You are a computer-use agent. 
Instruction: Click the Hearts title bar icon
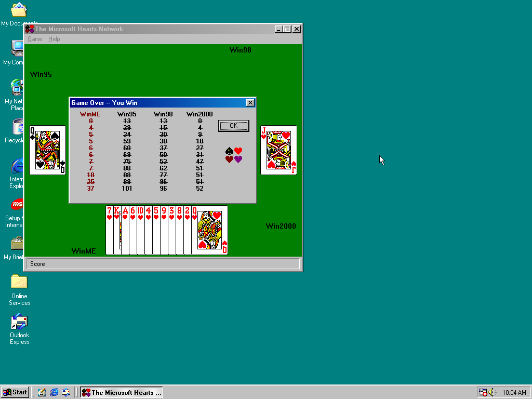(30, 29)
